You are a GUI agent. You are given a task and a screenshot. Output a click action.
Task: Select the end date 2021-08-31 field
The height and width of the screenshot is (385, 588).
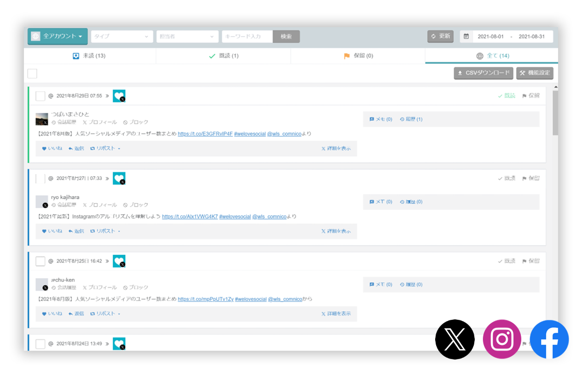[532, 36]
